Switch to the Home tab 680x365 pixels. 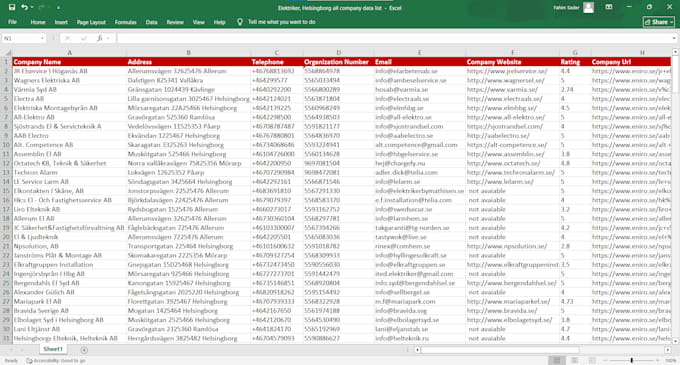pos(38,22)
